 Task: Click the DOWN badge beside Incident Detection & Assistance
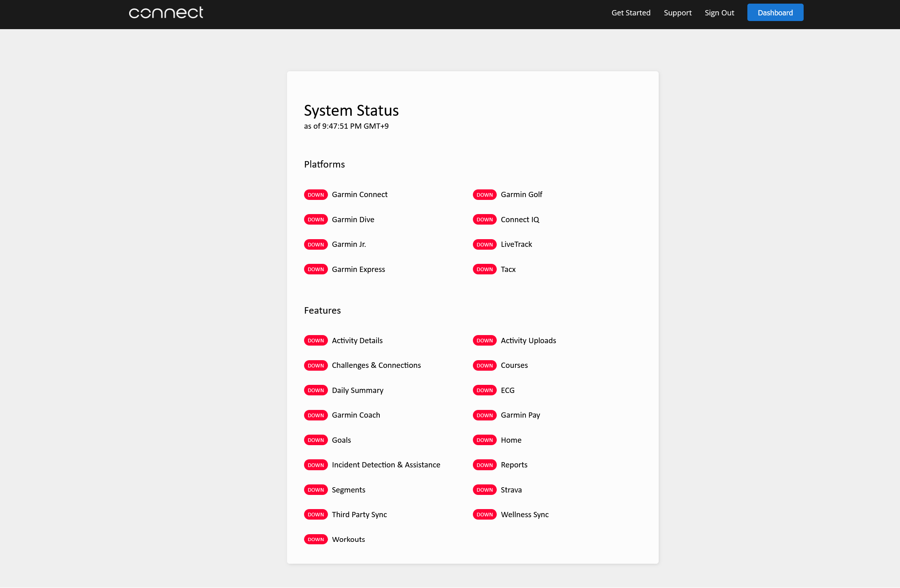[x=316, y=465]
